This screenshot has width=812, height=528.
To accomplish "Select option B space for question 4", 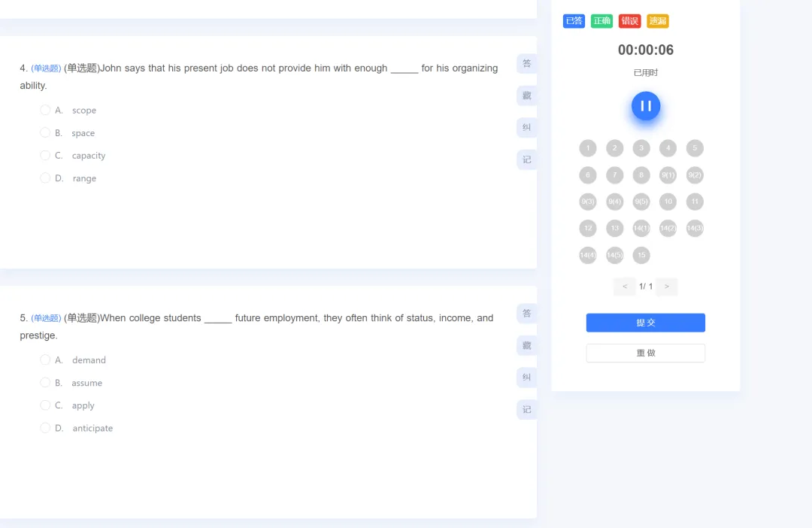I will tap(45, 132).
